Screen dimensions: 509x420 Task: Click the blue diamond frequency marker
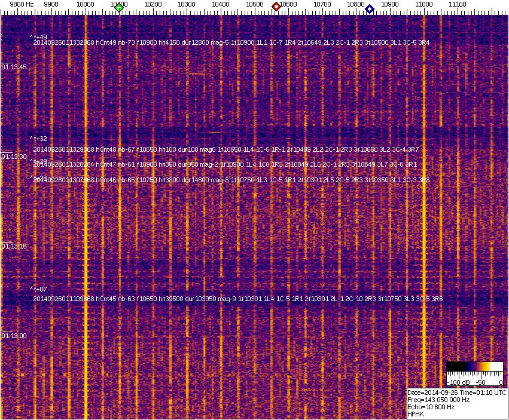[x=370, y=9]
